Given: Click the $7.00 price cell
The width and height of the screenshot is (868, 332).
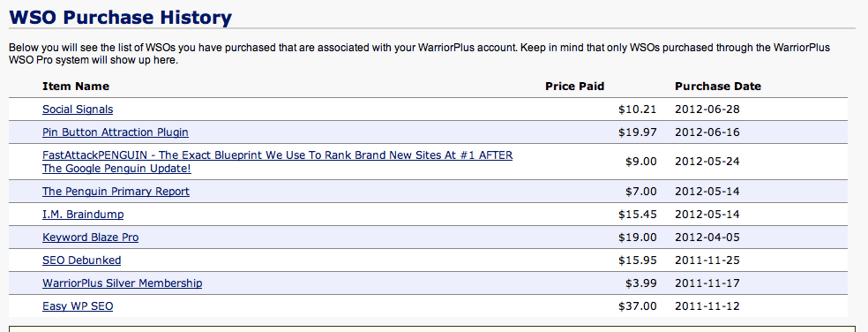Looking at the screenshot, I should (641, 192).
